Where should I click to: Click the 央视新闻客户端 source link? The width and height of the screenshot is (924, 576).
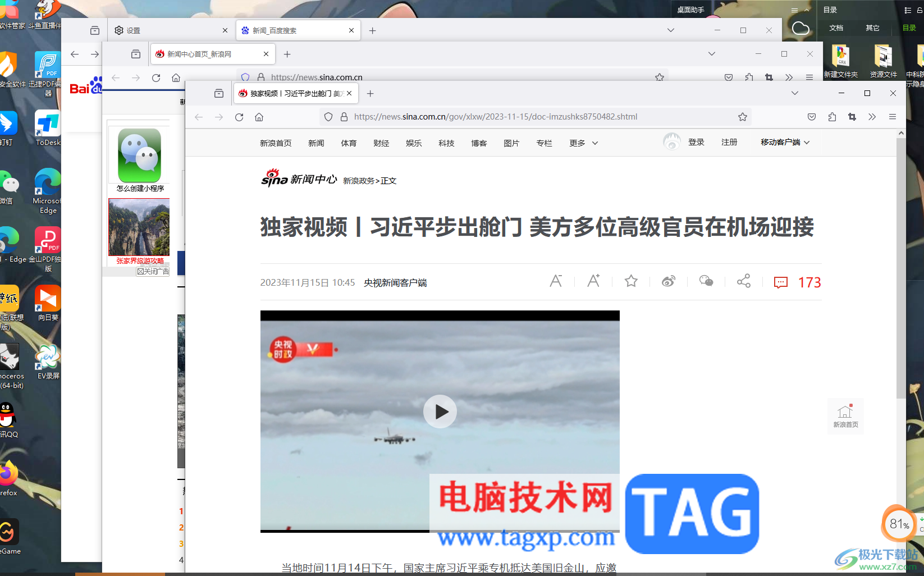pyautogui.click(x=395, y=282)
